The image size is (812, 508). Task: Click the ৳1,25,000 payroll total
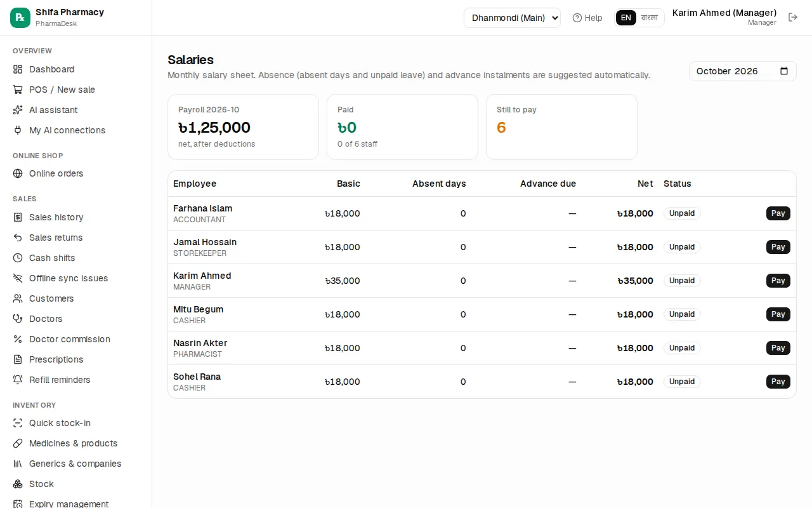click(214, 128)
